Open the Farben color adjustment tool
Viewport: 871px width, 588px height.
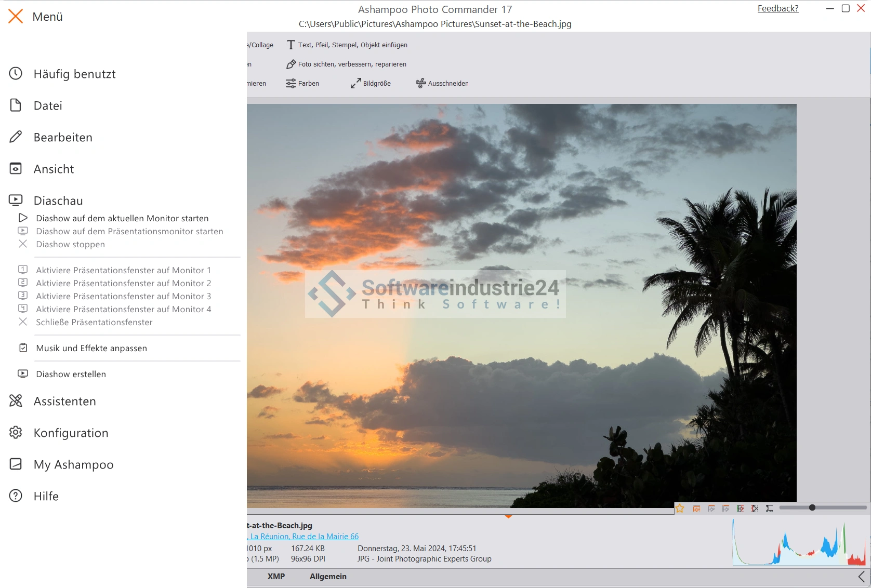[x=302, y=84]
